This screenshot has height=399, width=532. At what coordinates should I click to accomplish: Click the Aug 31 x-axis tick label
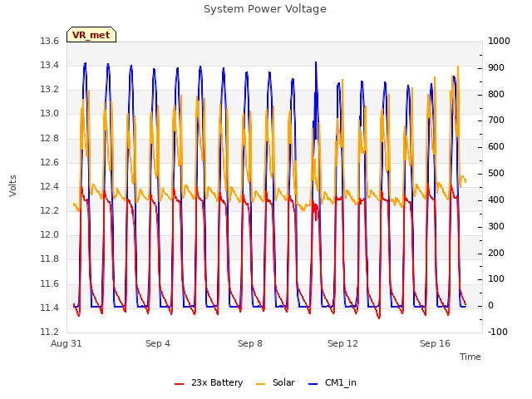[x=66, y=343]
